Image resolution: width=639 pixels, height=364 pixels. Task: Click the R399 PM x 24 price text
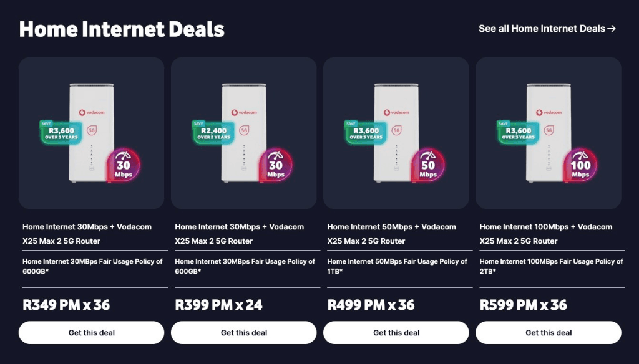pos(218,305)
